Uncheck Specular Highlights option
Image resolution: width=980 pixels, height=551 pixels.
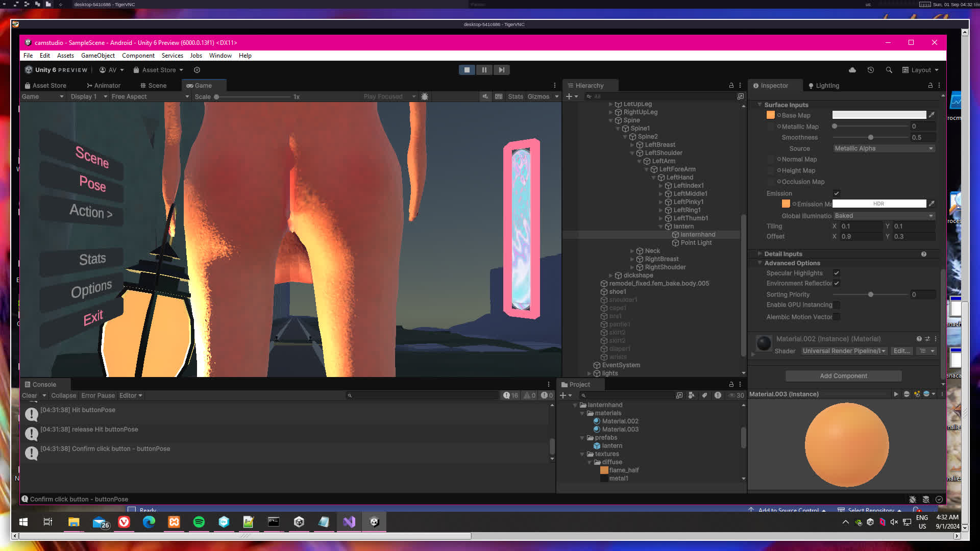pos(837,273)
